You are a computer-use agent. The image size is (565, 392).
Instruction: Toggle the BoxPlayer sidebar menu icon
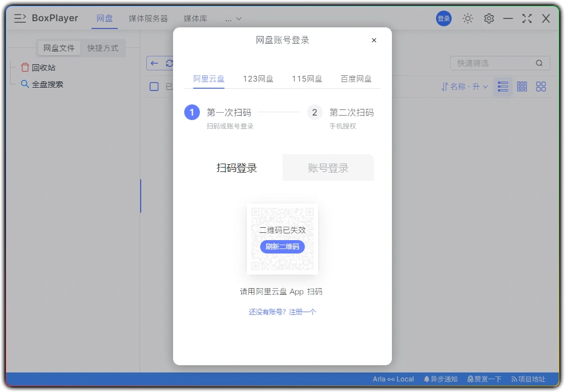(x=20, y=18)
